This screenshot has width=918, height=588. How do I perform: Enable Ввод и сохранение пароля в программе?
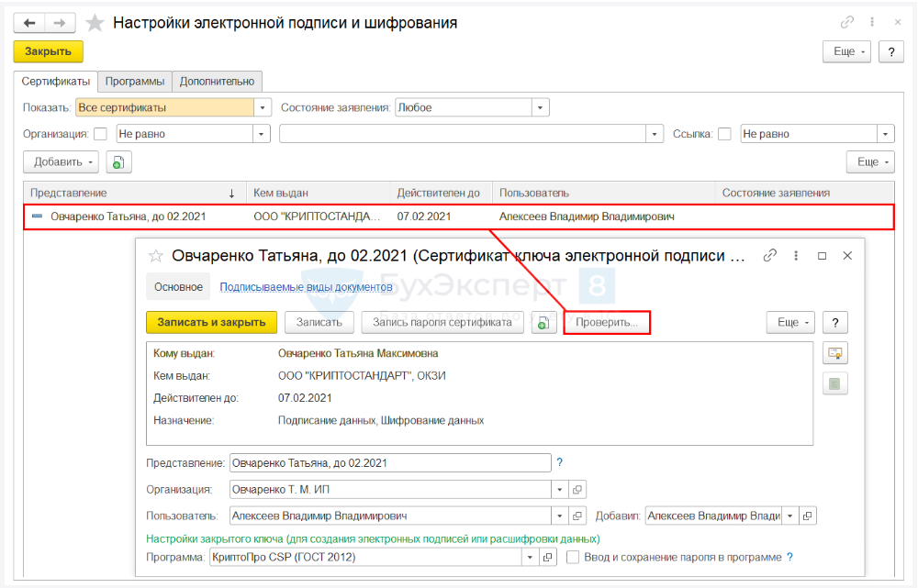click(x=573, y=558)
